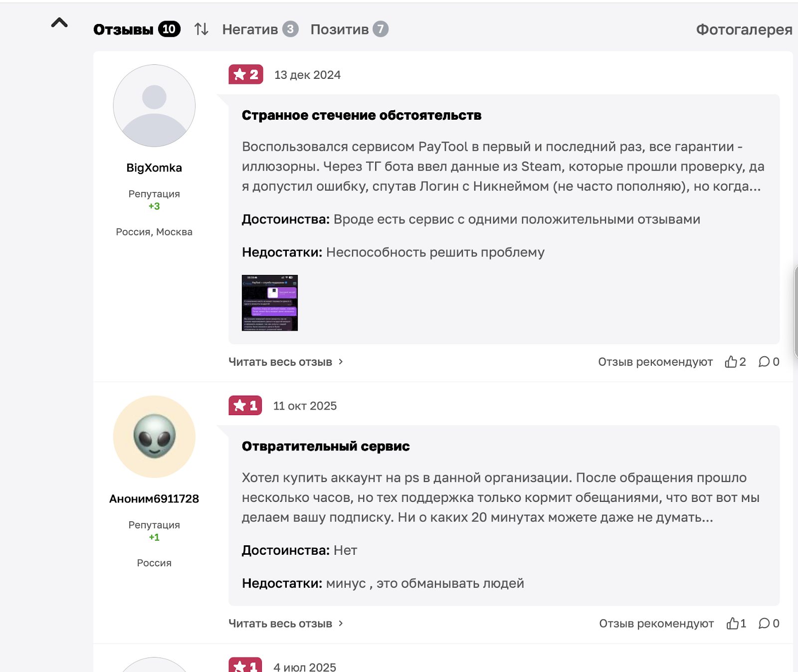This screenshot has width=798, height=672.
Task: Open BigXomka's profile
Action: [154, 168]
